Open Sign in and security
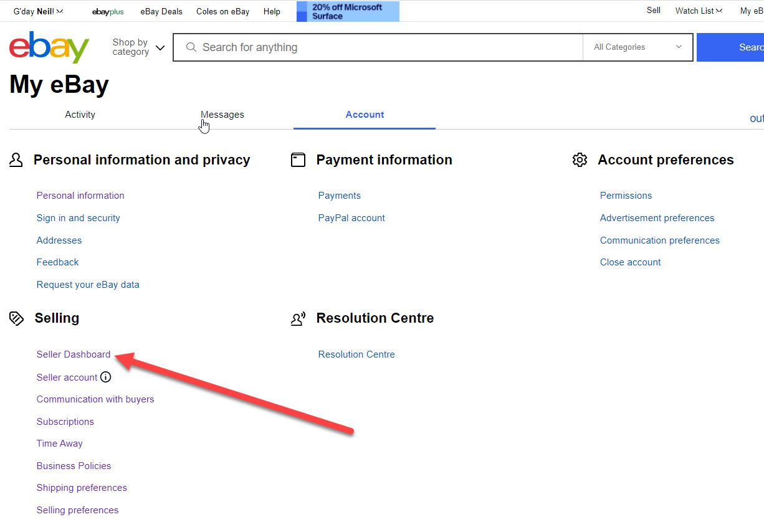Image resolution: width=764 pixels, height=532 pixels. pyautogui.click(x=79, y=218)
